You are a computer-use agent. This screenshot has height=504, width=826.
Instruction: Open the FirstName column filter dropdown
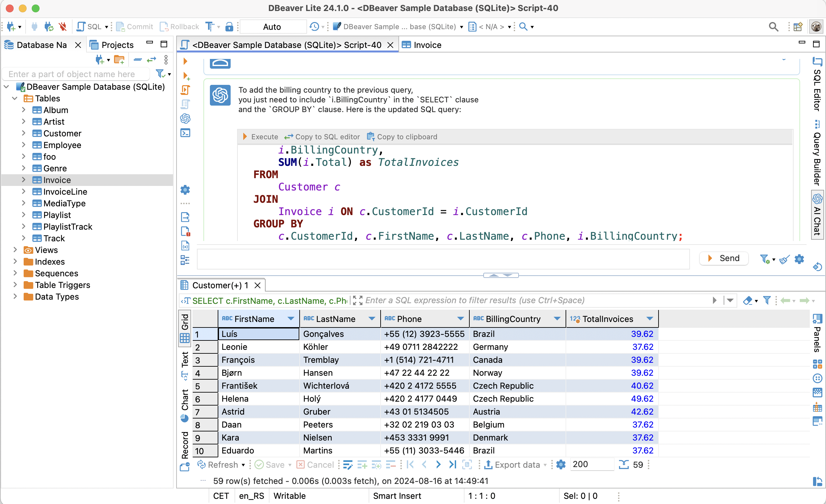click(291, 318)
